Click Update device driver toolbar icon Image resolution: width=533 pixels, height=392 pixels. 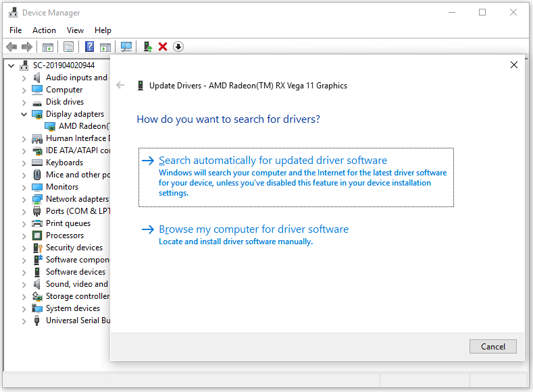147,47
